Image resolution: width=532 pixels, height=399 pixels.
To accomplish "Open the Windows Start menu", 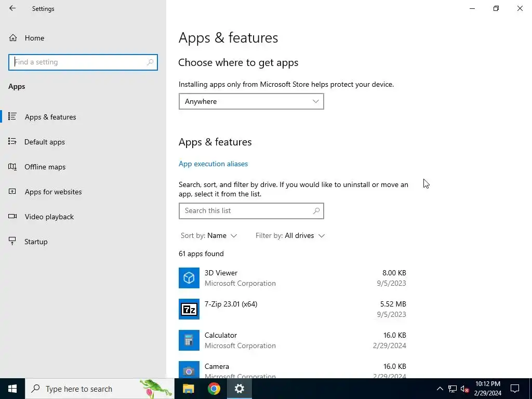I will [12, 389].
